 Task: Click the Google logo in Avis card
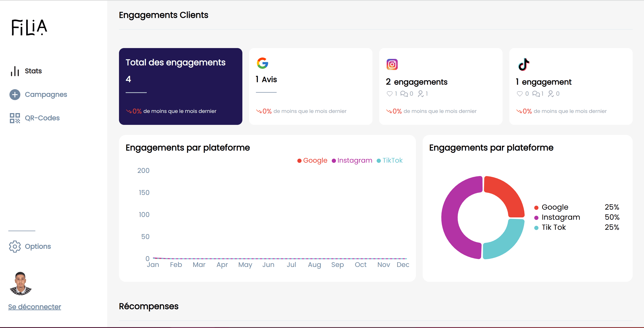coord(262,63)
